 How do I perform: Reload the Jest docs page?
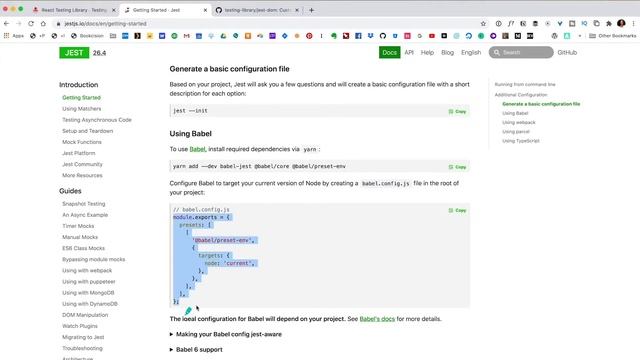pos(31,24)
